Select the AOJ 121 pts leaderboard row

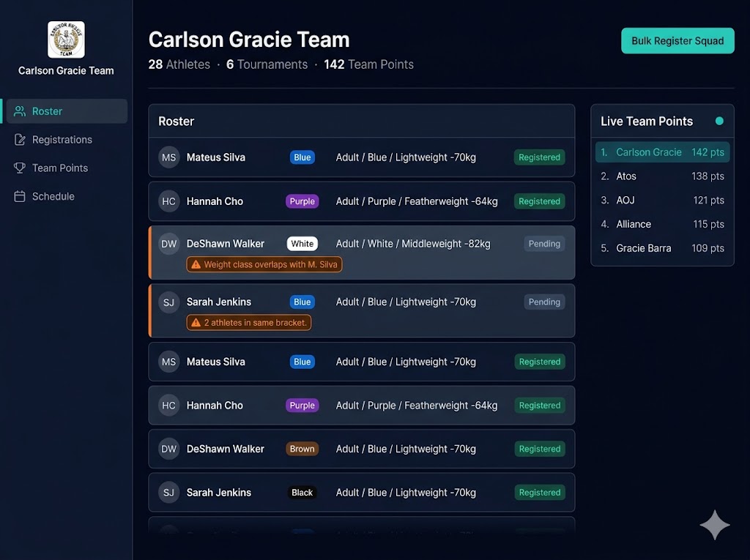pyautogui.click(x=662, y=201)
